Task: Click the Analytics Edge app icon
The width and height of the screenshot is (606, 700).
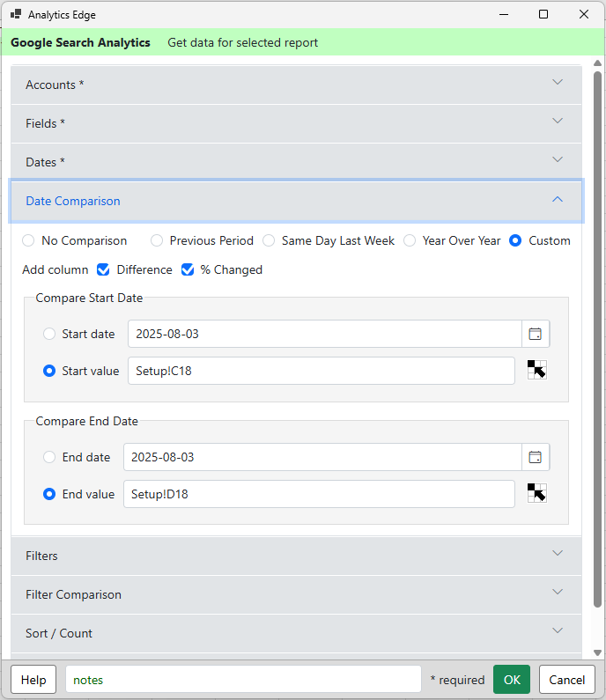Action: [16, 14]
